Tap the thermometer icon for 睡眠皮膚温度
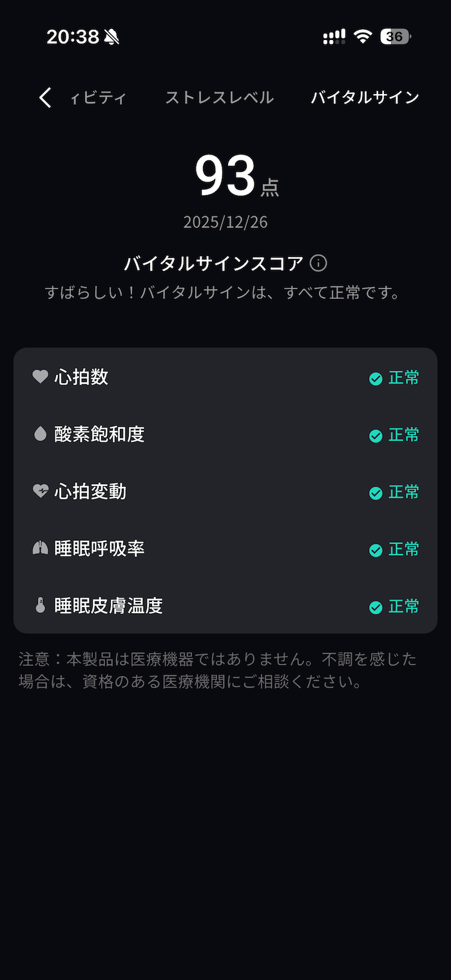The width and height of the screenshot is (451, 980). (41, 605)
